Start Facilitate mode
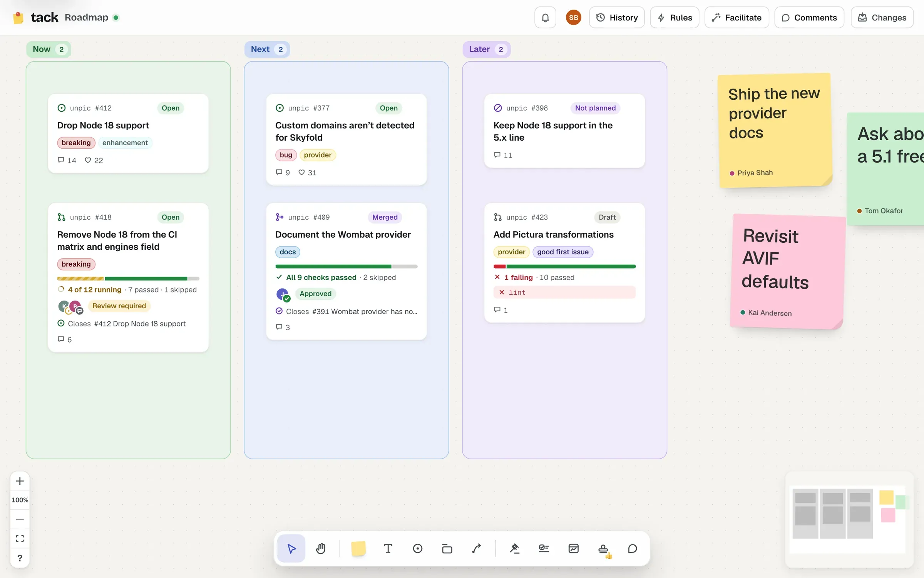 pos(737,17)
